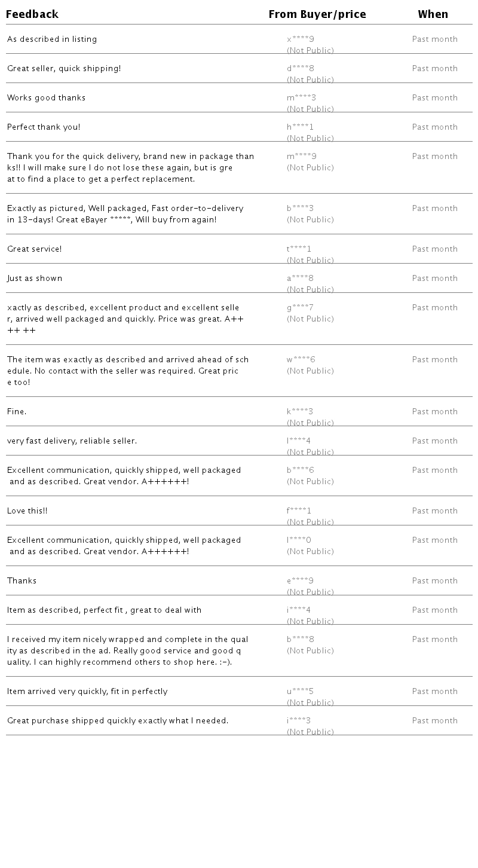Click the When column header
This screenshot has width=478, height=868.
click(x=433, y=14)
